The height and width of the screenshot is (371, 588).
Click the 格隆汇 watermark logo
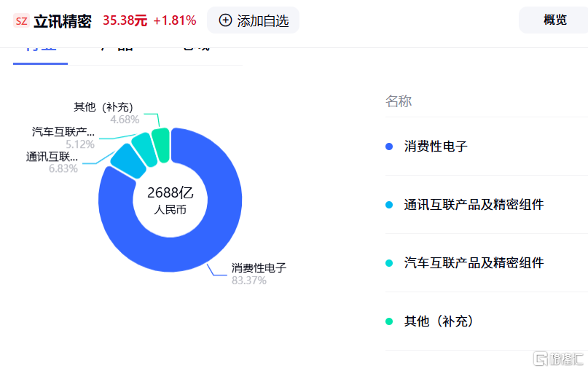tap(558, 359)
